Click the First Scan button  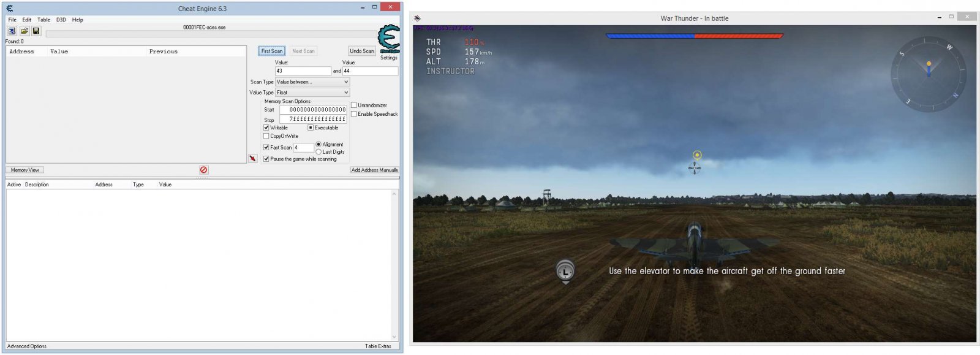pyautogui.click(x=272, y=51)
